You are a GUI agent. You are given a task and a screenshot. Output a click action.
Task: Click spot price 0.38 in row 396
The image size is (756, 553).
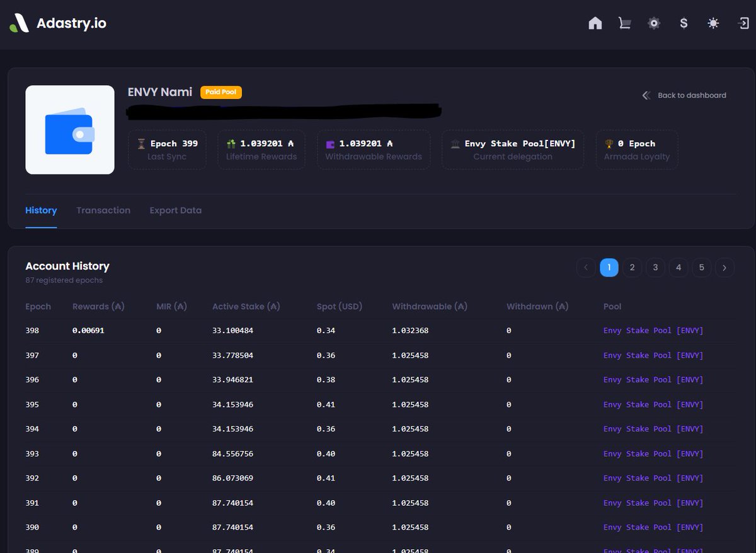(x=326, y=380)
